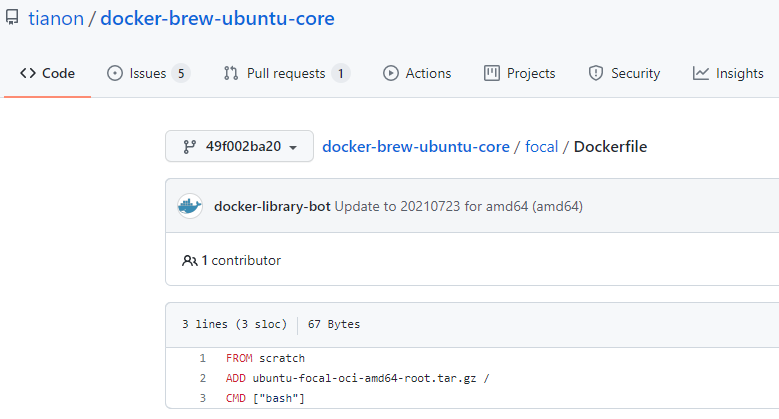779x419 pixels.
Task: Click the code brackets icon in Code tab
Action: [28, 73]
